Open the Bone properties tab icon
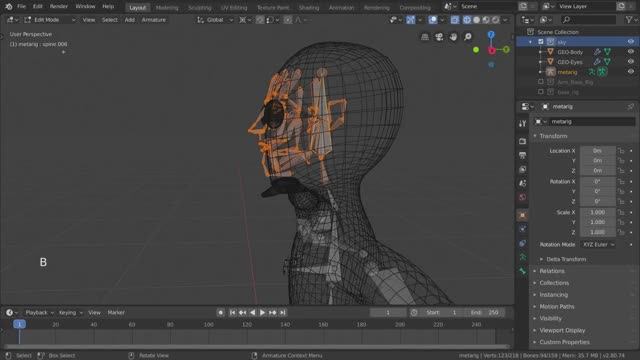The image size is (640, 360). pyautogui.click(x=522, y=271)
